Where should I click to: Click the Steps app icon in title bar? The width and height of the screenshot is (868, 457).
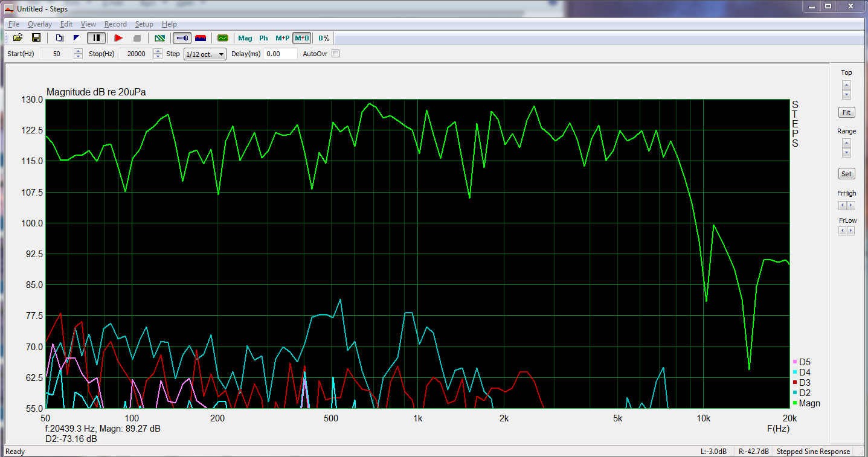tap(8, 9)
